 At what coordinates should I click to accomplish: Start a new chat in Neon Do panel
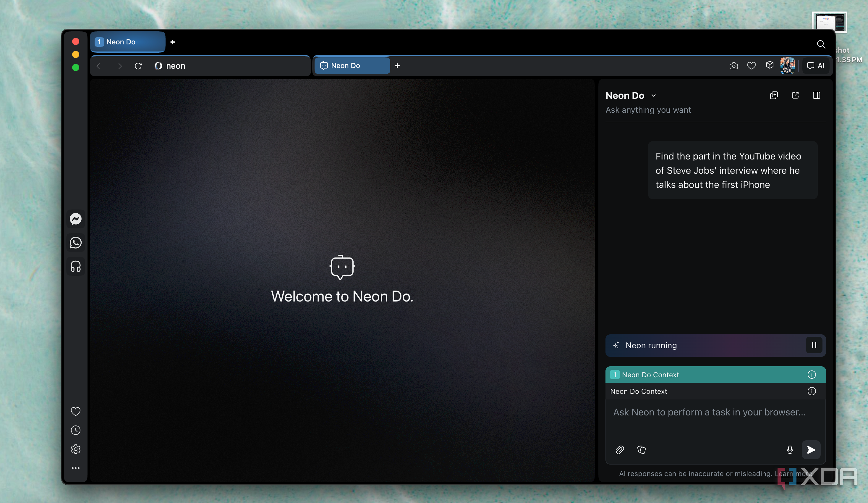pyautogui.click(x=774, y=95)
